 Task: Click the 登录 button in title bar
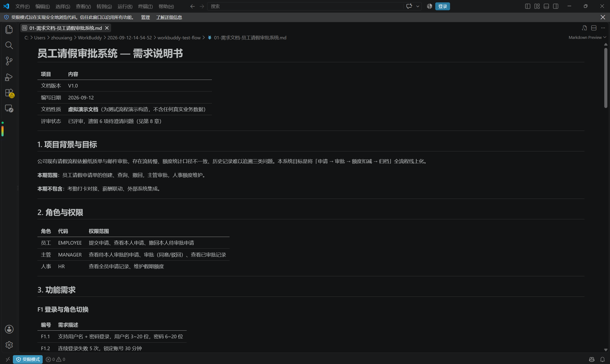442,6
